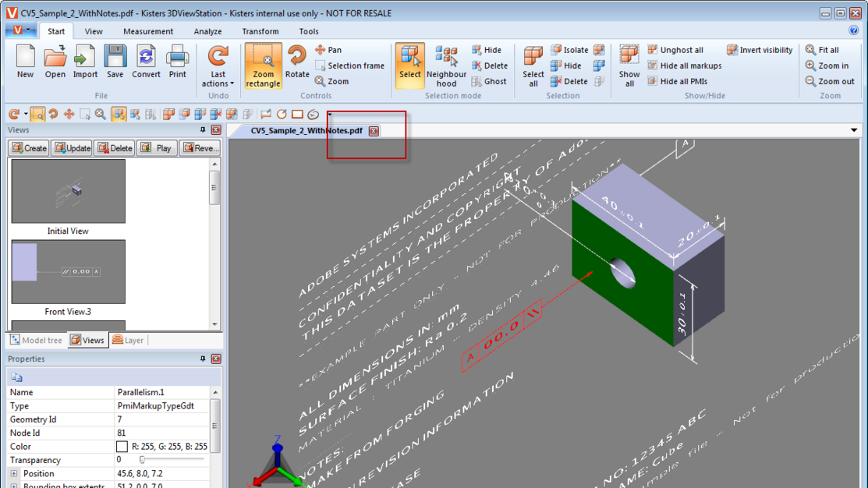Enable Neighbourhood selection mode
Screen dimensions: 868x488
click(446, 66)
